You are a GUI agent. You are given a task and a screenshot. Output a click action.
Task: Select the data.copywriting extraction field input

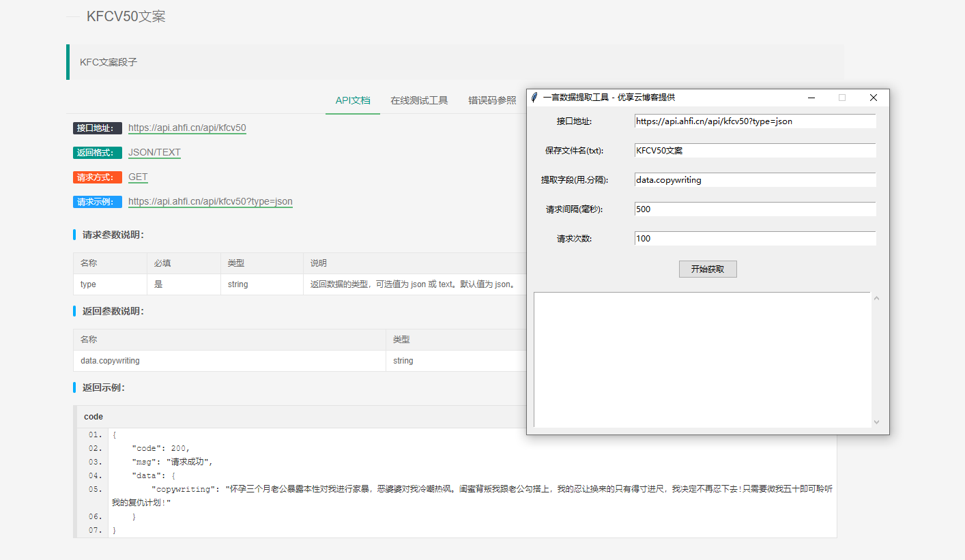tap(754, 179)
